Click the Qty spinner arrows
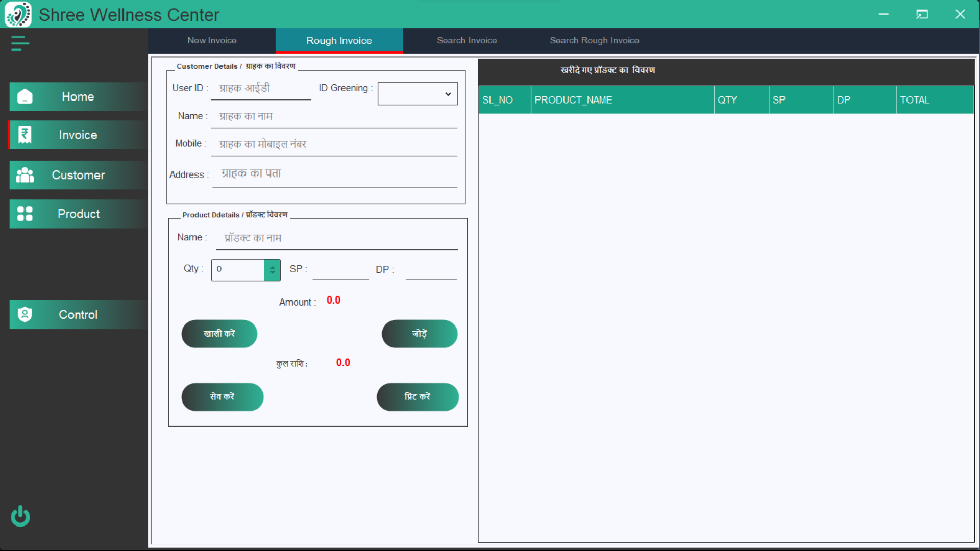The height and width of the screenshot is (551, 980). pyautogui.click(x=272, y=269)
